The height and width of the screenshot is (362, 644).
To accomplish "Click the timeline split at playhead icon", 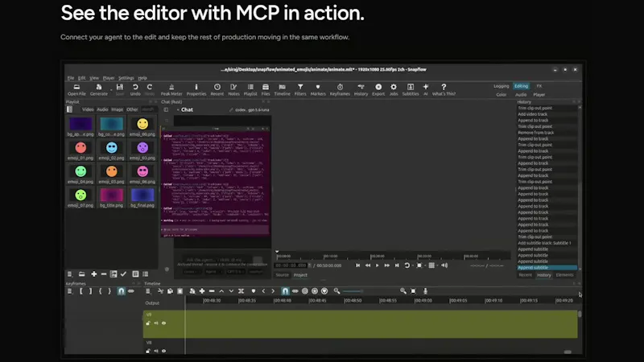I will tap(241, 291).
